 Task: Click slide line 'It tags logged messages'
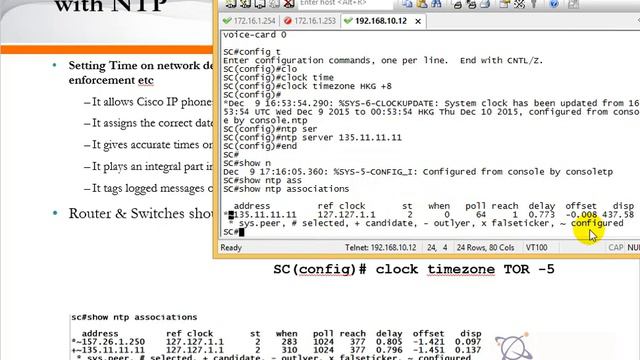(148, 188)
